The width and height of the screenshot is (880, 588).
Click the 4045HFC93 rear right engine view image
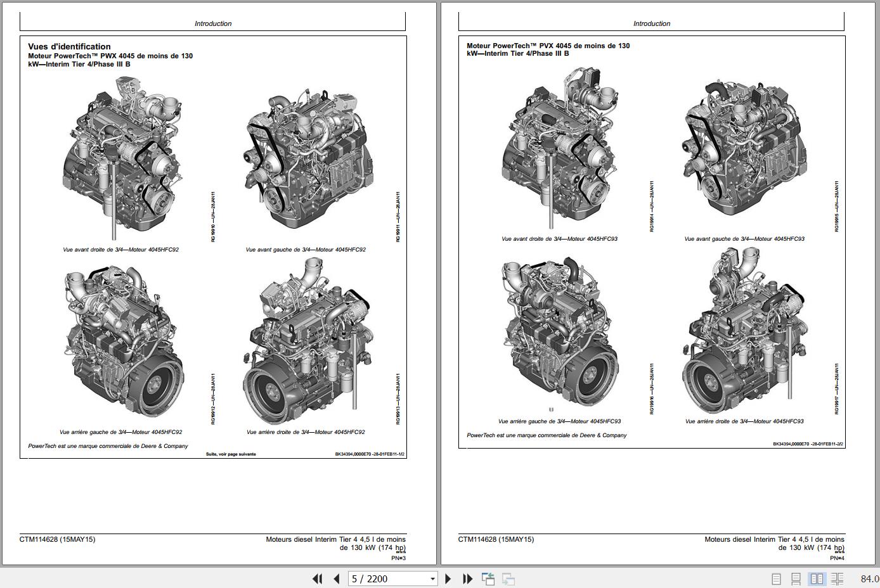(745, 331)
